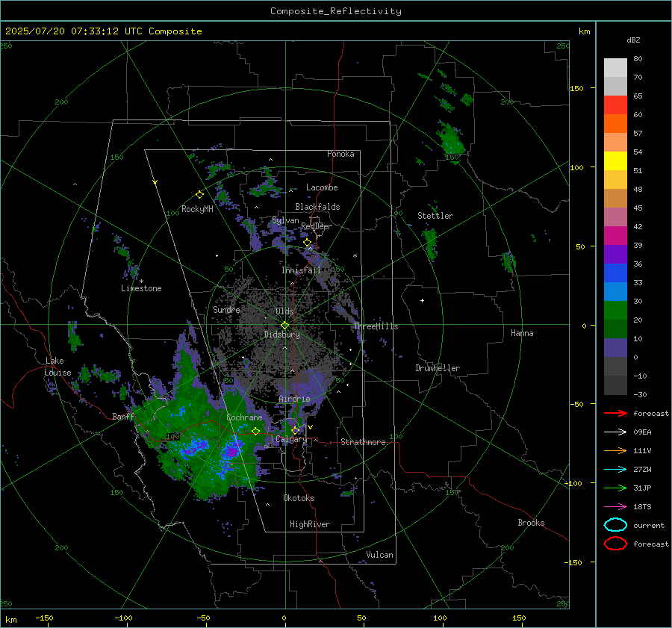Click the red swatch in the dBZ scale
This screenshot has height=628, width=672.
click(x=615, y=105)
